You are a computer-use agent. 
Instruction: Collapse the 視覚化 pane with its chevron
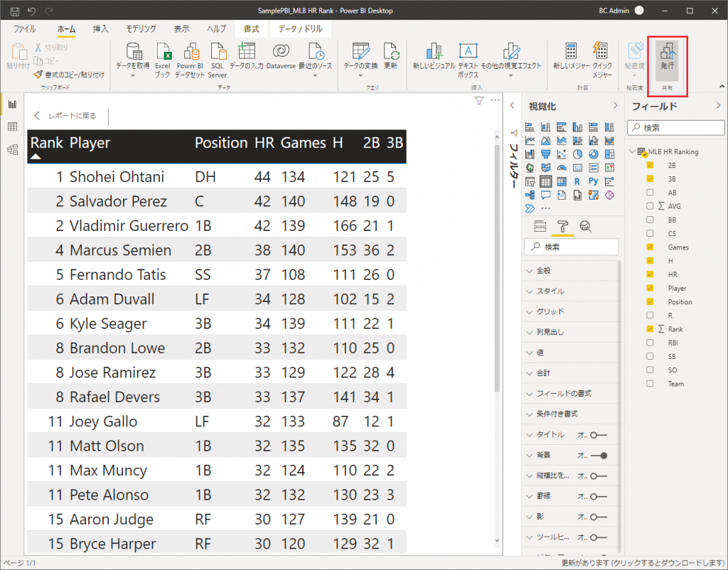tap(616, 106)
